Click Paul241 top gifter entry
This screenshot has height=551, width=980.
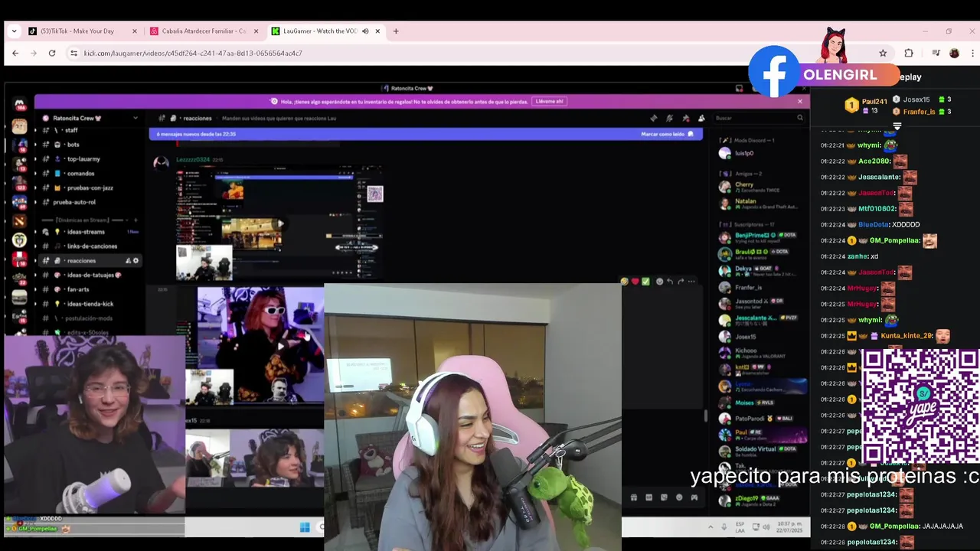866,106
